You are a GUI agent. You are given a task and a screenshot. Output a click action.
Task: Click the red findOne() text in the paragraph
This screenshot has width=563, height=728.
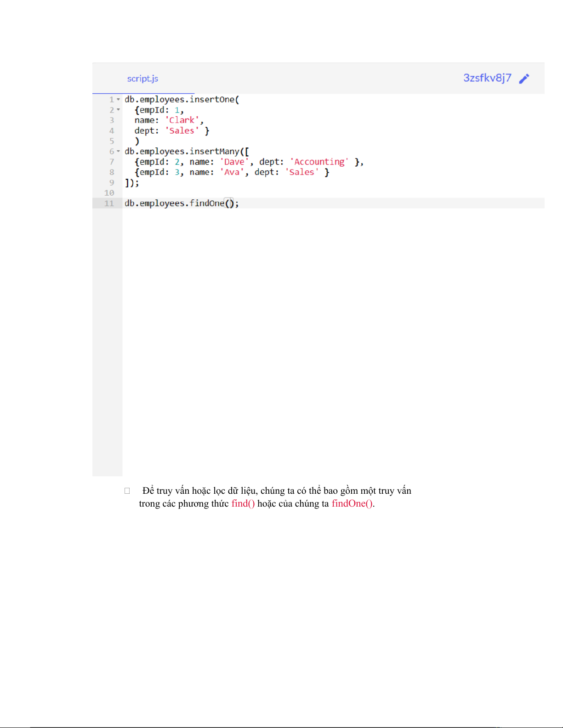click(x=352, y=503)
